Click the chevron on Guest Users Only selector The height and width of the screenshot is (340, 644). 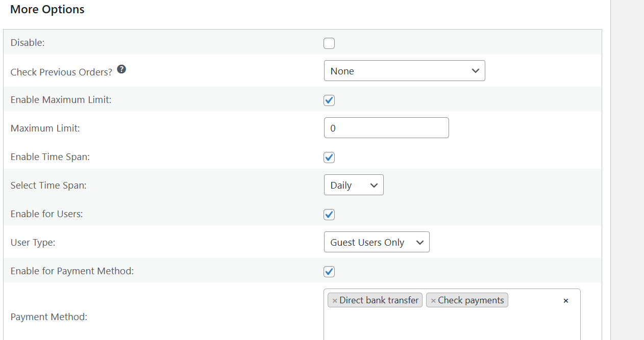coord(420,242)
